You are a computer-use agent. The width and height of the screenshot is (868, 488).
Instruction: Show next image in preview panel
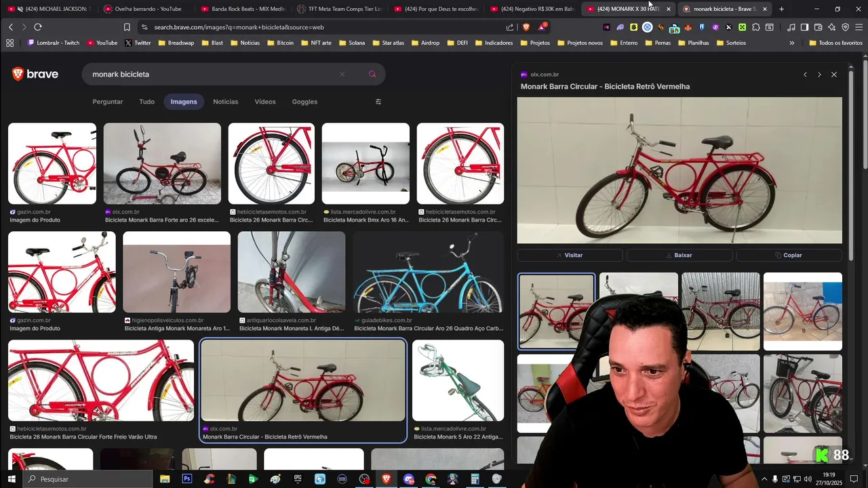(x=819, y=75)
